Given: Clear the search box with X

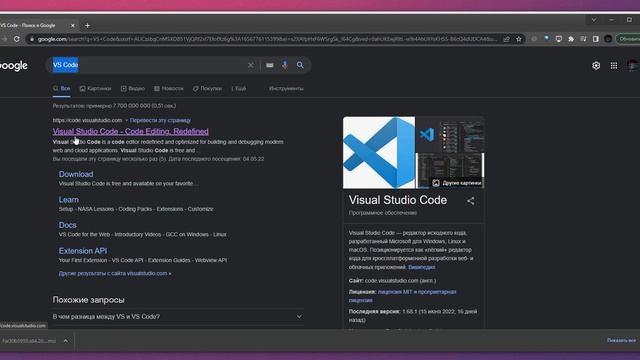Looking at the screenshot, I should (x=251, y=65).
